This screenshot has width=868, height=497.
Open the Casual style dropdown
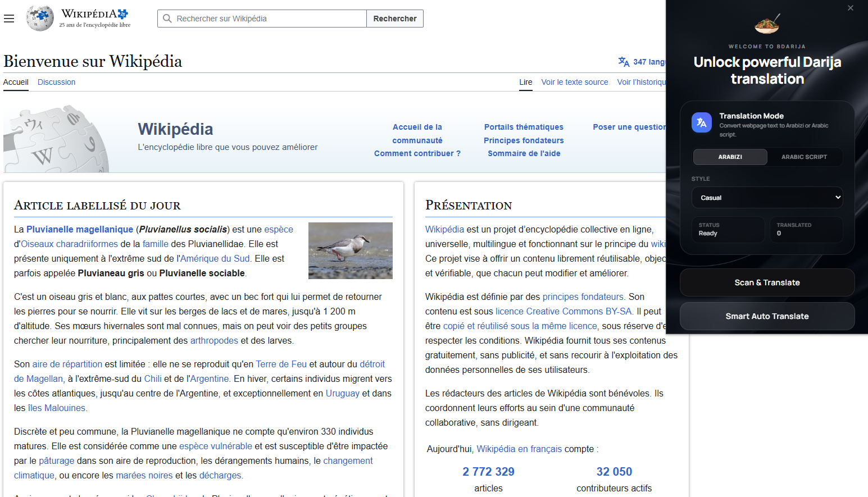(767, 198)
